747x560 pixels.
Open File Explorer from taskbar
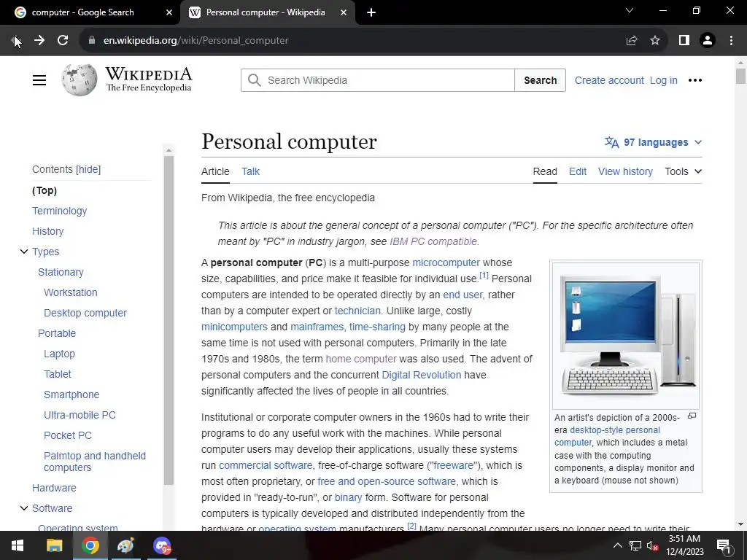tap(54, 545)
